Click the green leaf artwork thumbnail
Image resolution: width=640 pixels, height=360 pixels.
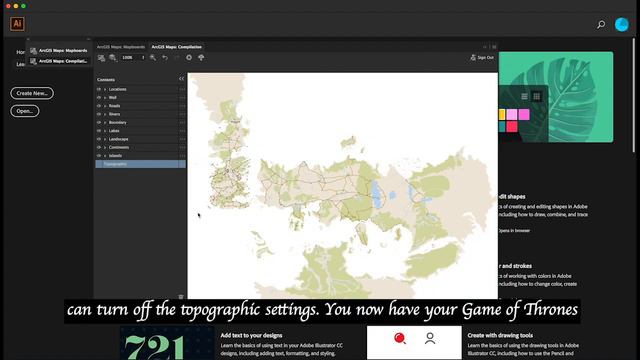point(556,97)
